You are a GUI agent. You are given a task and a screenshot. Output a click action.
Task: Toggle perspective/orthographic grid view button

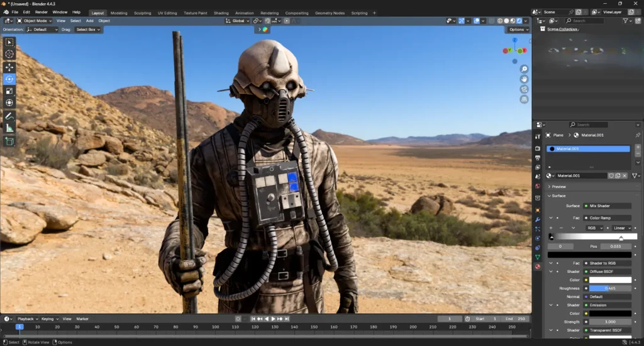pos(524,99)
